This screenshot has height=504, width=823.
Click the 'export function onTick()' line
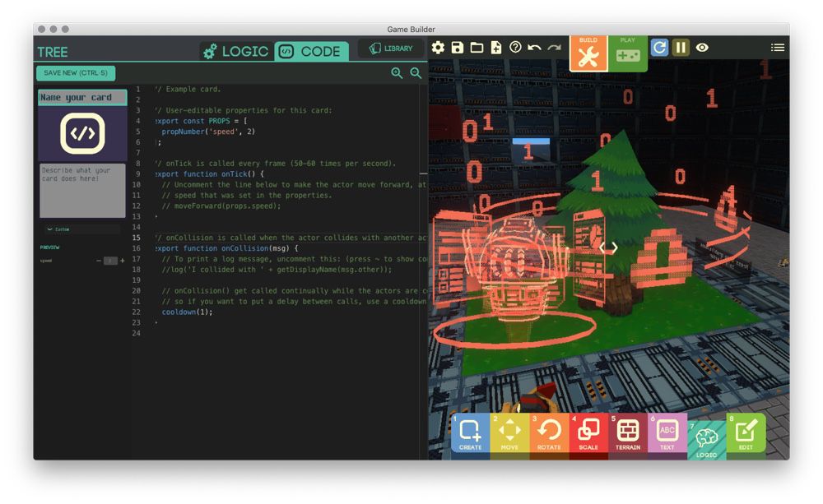pyautogui.click(x=209, y=174)
